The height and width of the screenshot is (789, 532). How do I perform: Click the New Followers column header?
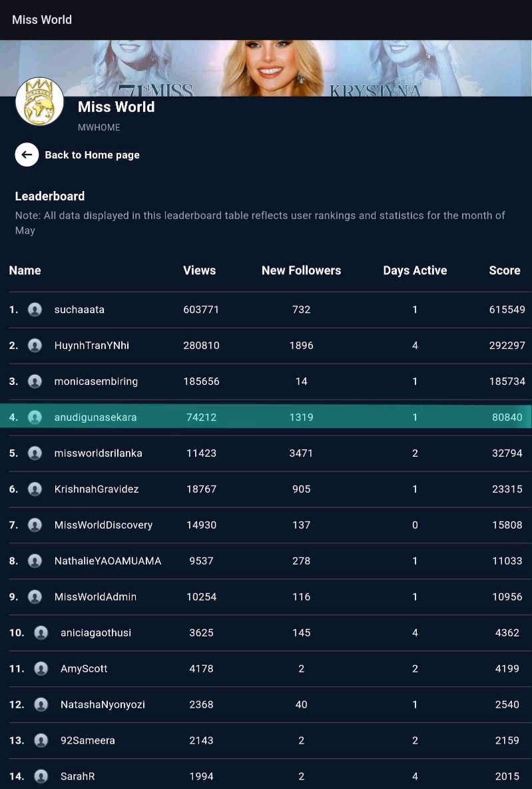302,270
